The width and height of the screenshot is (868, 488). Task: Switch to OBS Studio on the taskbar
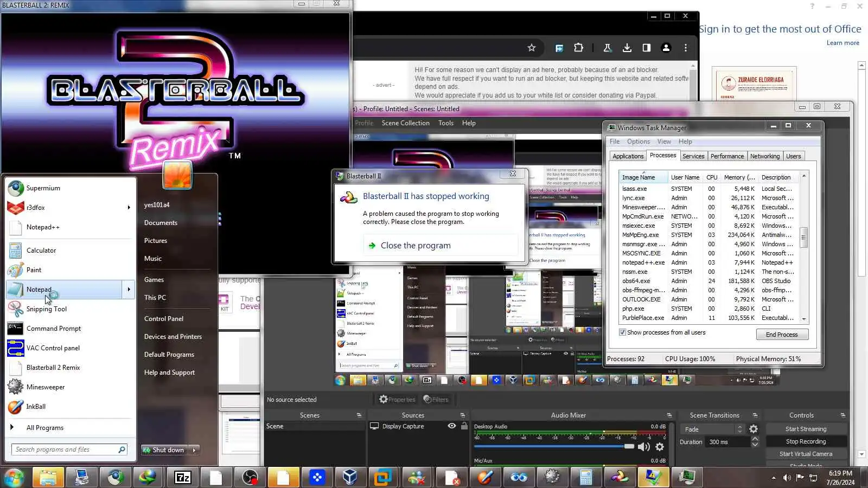coord(250,478)
